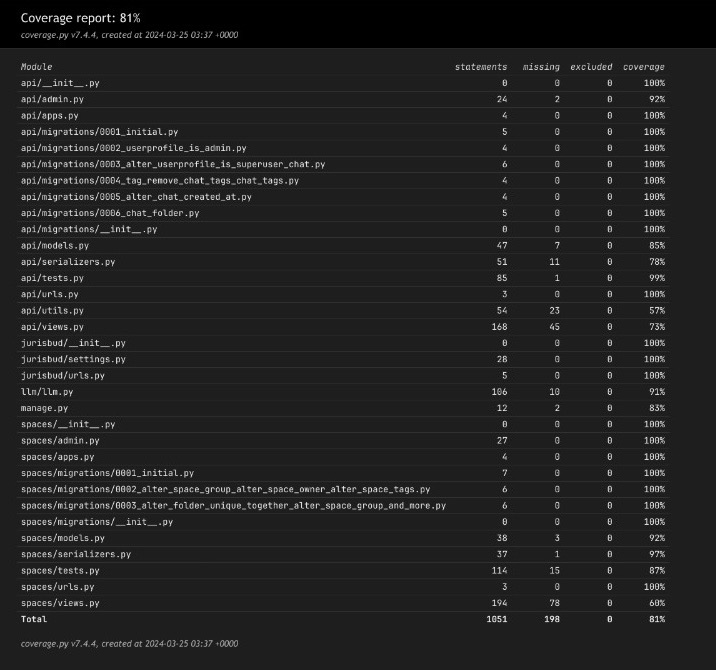Viewport: 716px width, 670px height.
Task: Sort by the statements column header
Action: point(481,67)
